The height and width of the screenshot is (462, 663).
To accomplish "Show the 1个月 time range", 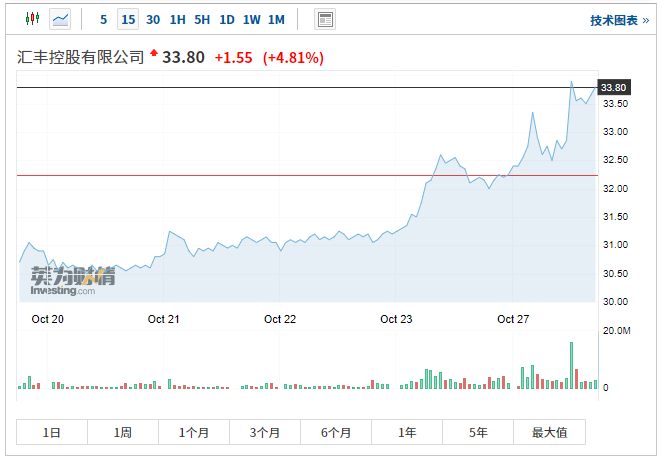I will coord(194,432).
